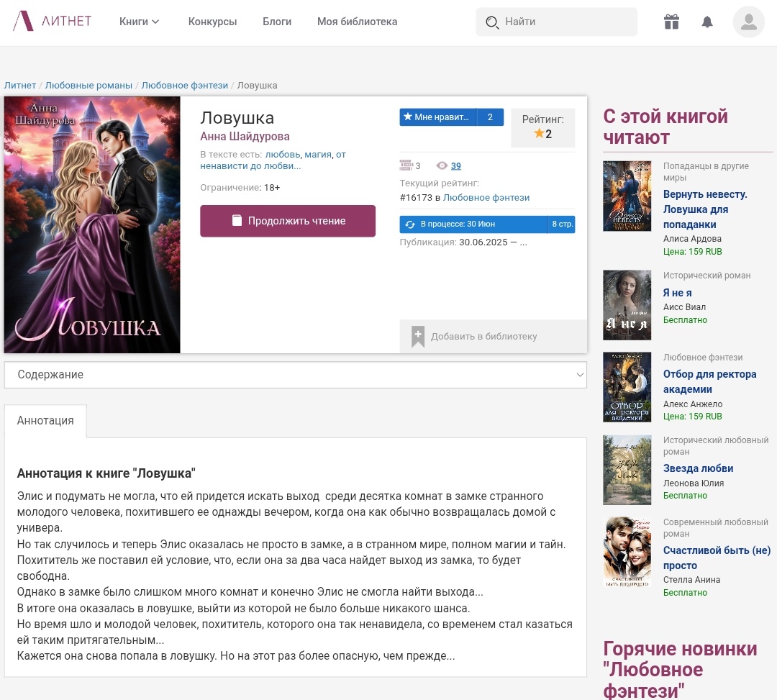Click author Алиса Ардова

click(x=692, y=239)
